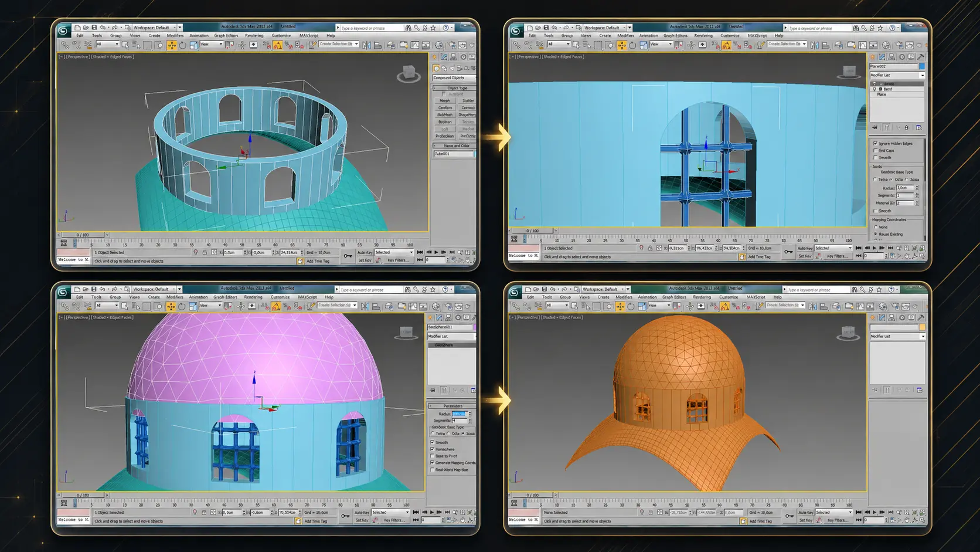
Task: Click the ProBoolean object type button
Action: pyautogui.click(x=445, y=136)
